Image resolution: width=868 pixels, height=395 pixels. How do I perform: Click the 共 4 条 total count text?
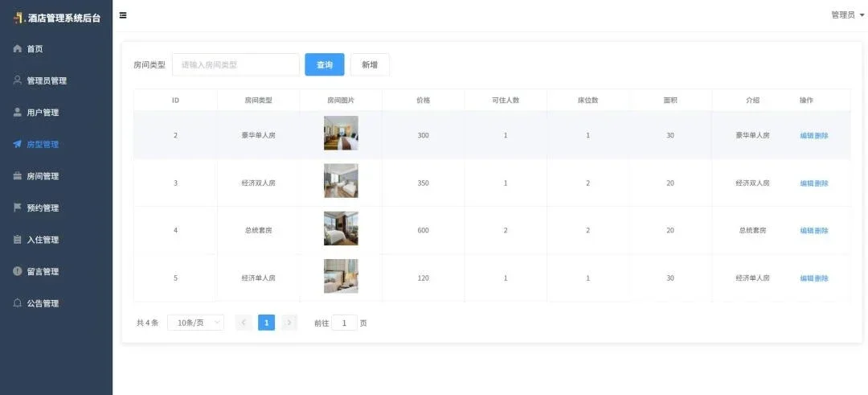147,323
